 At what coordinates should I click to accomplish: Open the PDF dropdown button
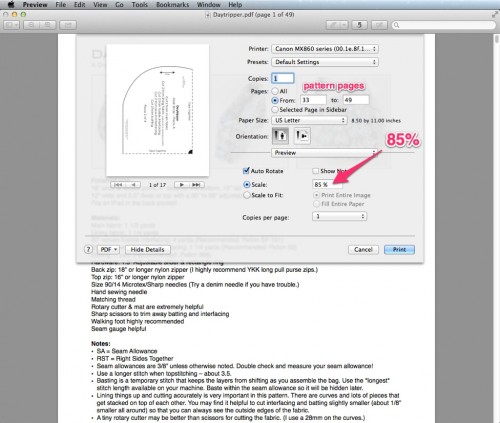[108, 250]
